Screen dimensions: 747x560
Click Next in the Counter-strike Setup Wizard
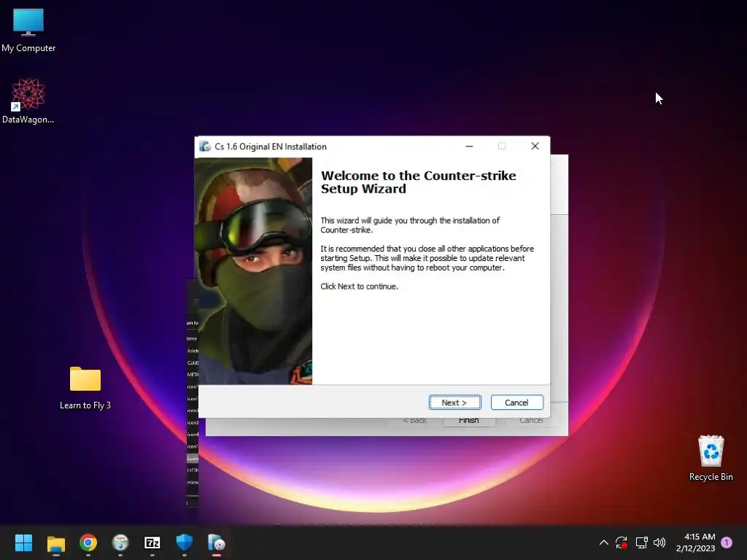(454, 402)
